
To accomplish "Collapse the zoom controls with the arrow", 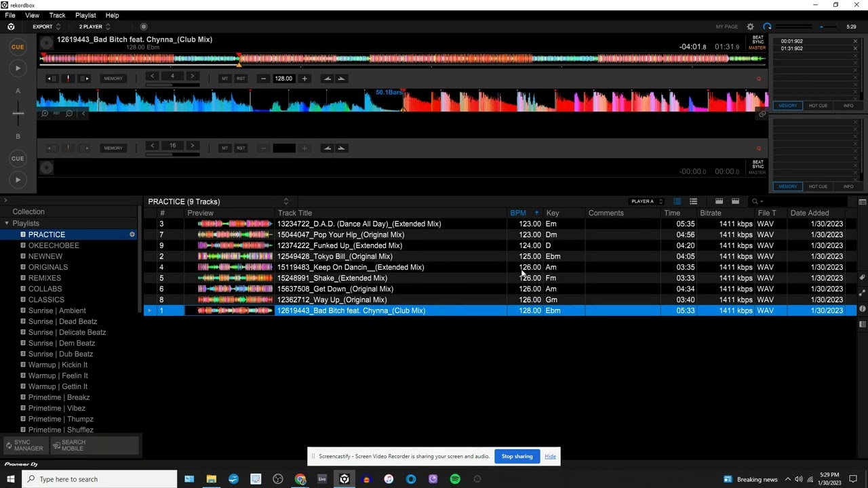I will click(83, 114).
